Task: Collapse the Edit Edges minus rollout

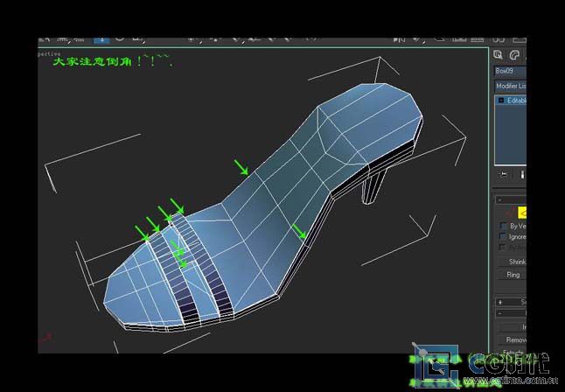Action: click(511, 313)
